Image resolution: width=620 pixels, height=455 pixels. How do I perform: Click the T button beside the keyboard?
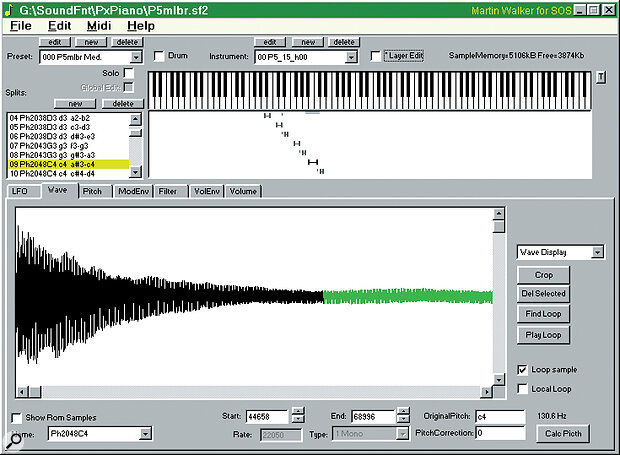click(x=600, y=78)
